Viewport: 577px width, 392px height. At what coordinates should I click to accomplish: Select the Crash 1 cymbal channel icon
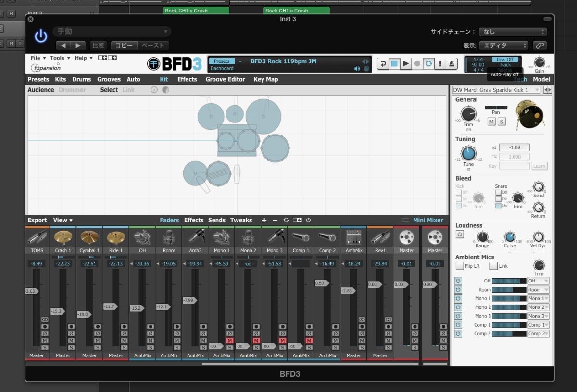pos(63,237)
